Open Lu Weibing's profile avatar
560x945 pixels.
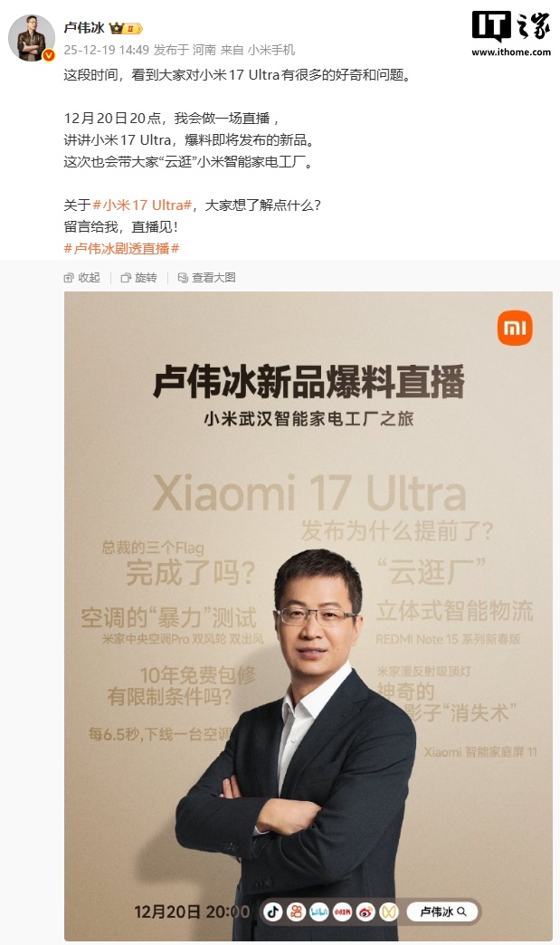point(32,38)
